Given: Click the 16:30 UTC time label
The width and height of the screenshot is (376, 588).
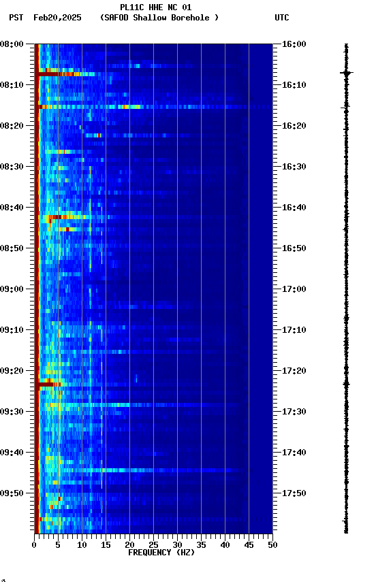Looking at the screenshot, I should click(294, 167).
